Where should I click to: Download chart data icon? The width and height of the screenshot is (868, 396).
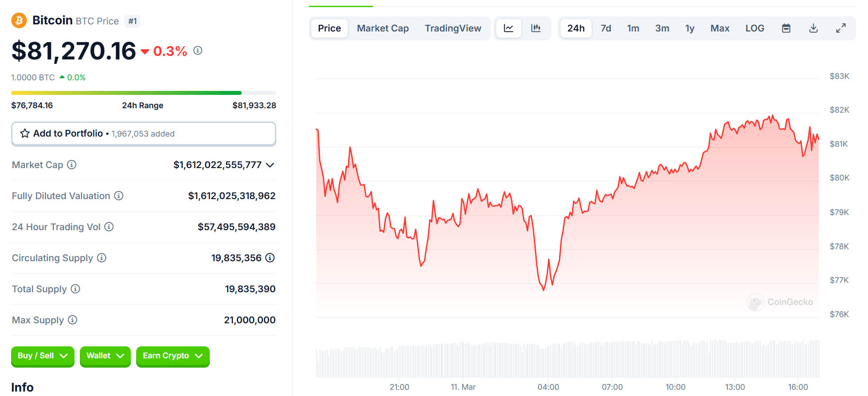(813, 28)
